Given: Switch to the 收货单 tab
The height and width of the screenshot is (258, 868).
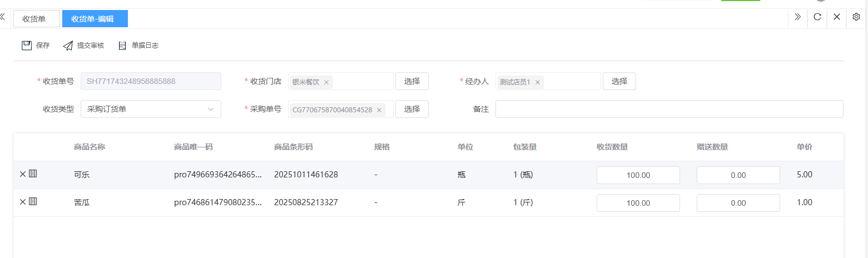Looking at the screenshot, I should pyautogui.click(x=34, y=19).
